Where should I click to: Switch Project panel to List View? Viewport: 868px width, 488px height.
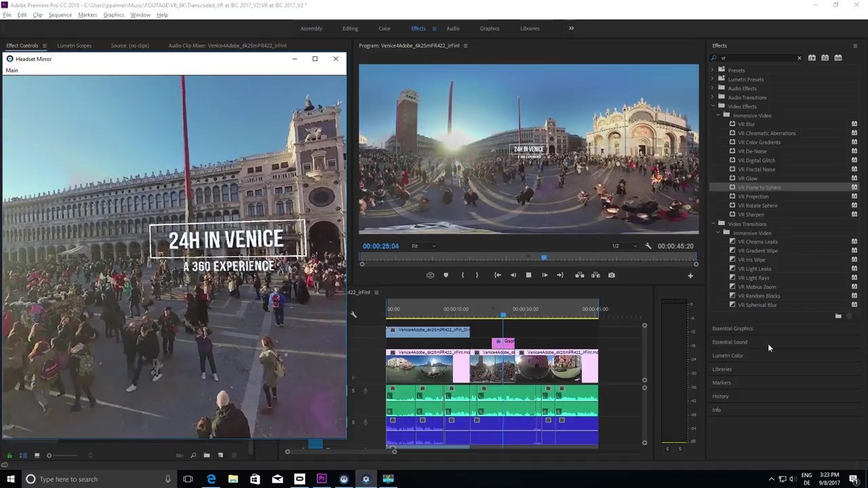[23, 455]
